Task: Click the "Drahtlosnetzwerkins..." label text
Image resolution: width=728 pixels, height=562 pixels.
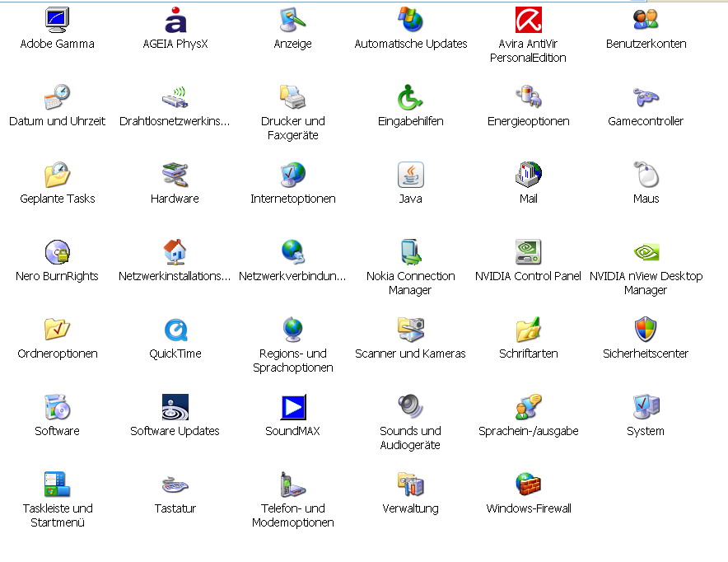Action: click(x=175, y=121)
